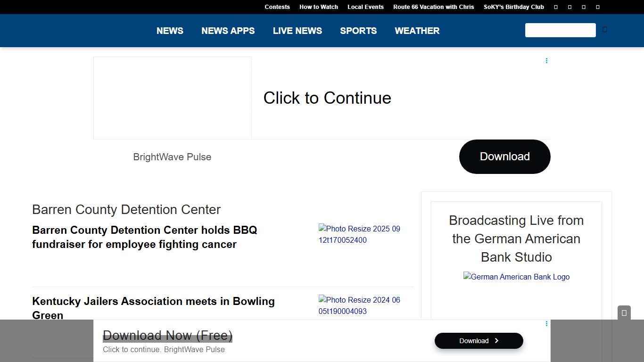Open the Contests link in top bar
The width and height of the screenshot is (644, 362).
(277, 7)
